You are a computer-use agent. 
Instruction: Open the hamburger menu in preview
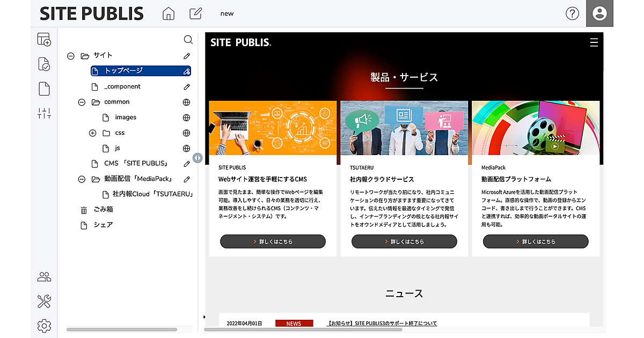tap(594, 43)
